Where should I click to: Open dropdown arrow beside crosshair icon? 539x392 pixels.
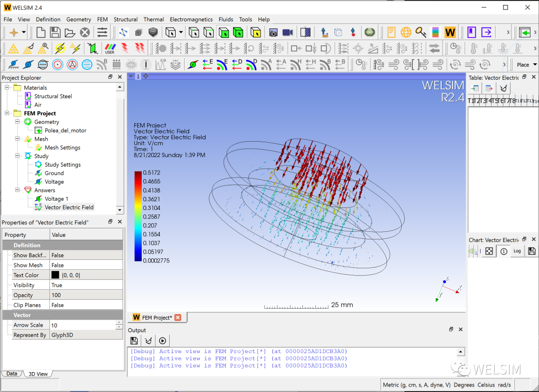pos(24,32)
